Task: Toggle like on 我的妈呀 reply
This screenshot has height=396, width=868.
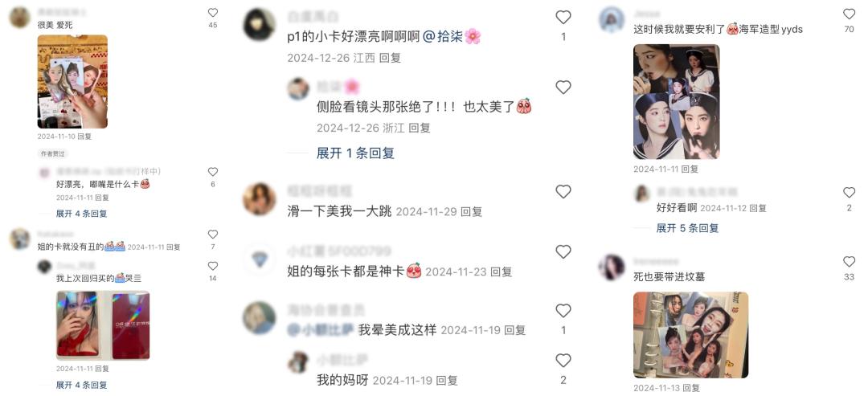Action: (563, 361)
